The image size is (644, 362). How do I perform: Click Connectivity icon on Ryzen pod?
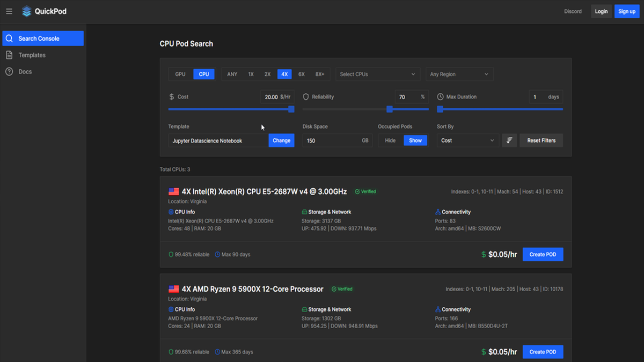click(x=438, y=309)
